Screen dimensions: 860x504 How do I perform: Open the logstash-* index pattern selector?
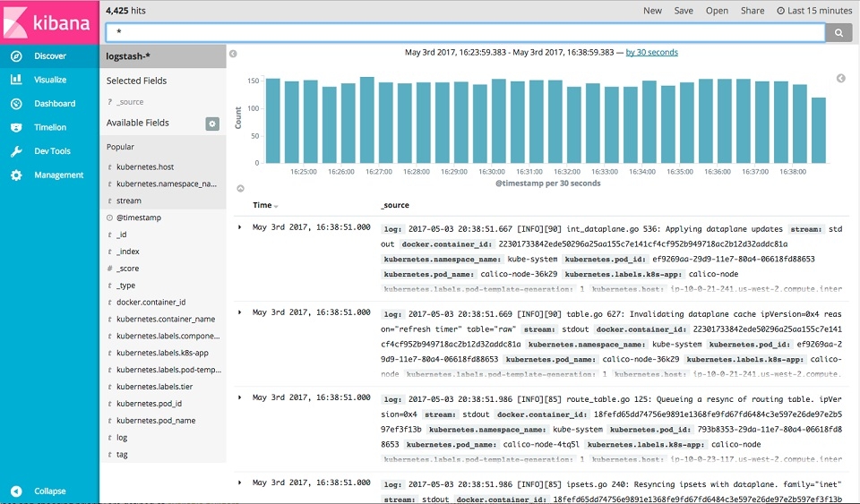[163, 56]
